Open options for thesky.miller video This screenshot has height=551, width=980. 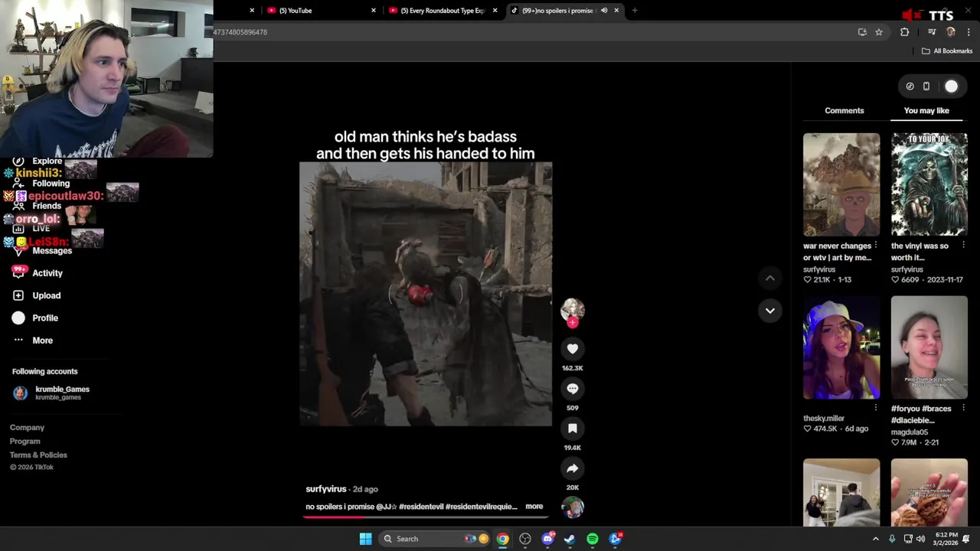(875, 408)
